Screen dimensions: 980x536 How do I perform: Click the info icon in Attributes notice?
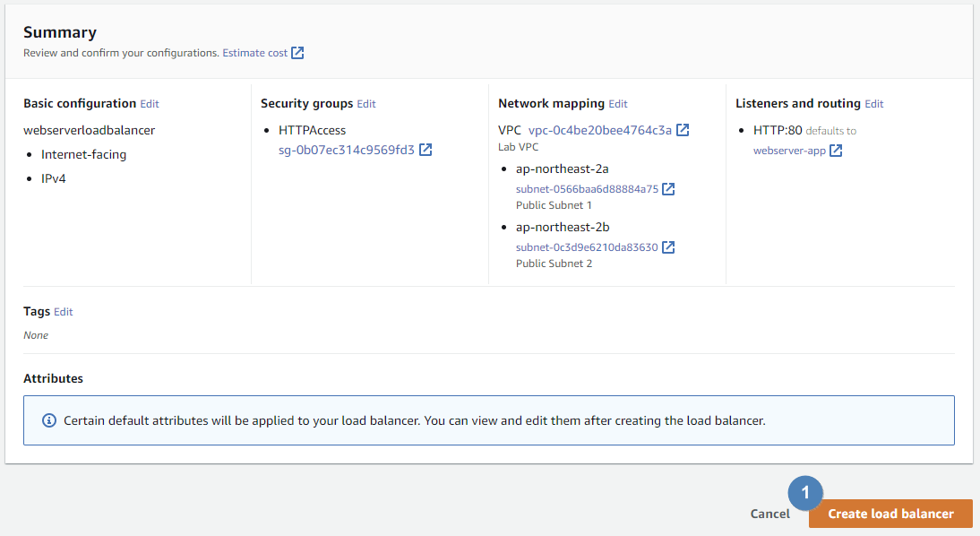click(49, 420)
